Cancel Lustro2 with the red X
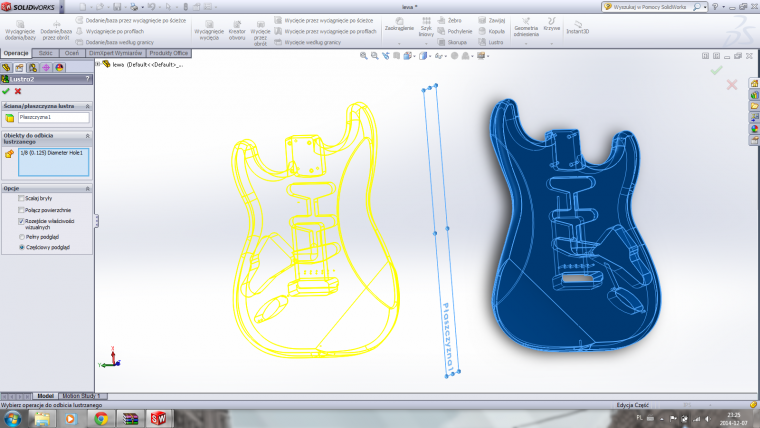Screen dimensions: 760x428 (18, 91)
